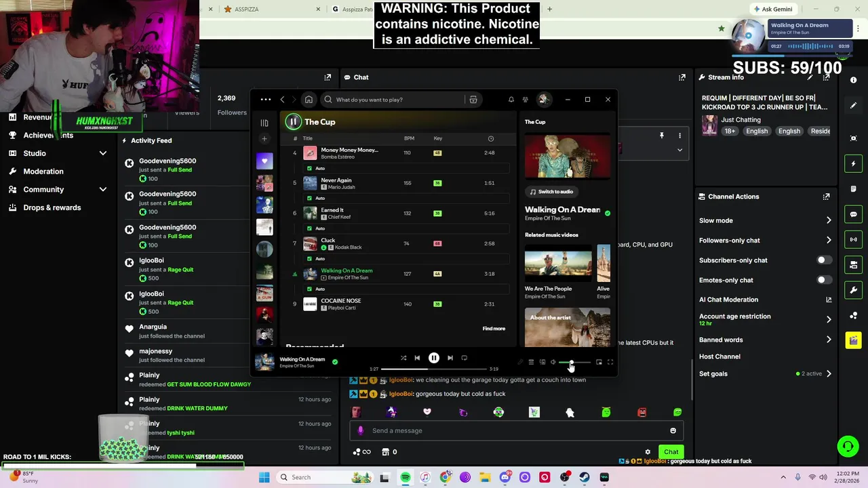
Task: Toggle repeat in Spotify player bar
Action: point(465,358)
